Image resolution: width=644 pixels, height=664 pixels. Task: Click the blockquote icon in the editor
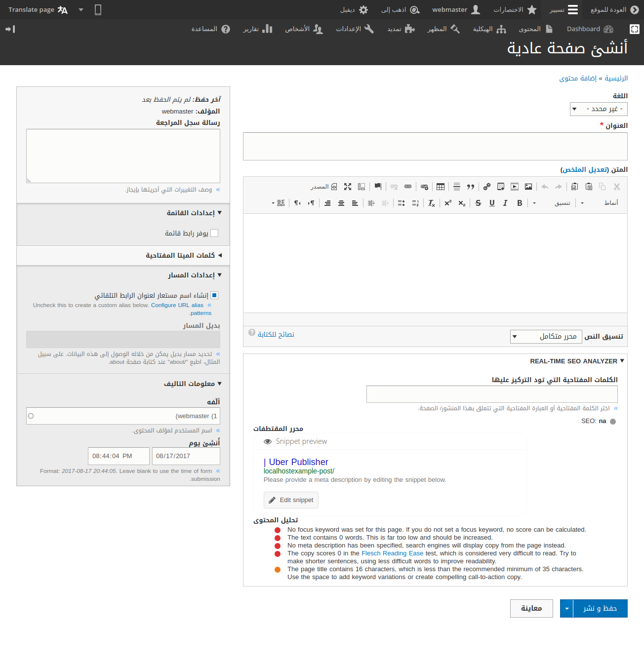tap(471, 187)
